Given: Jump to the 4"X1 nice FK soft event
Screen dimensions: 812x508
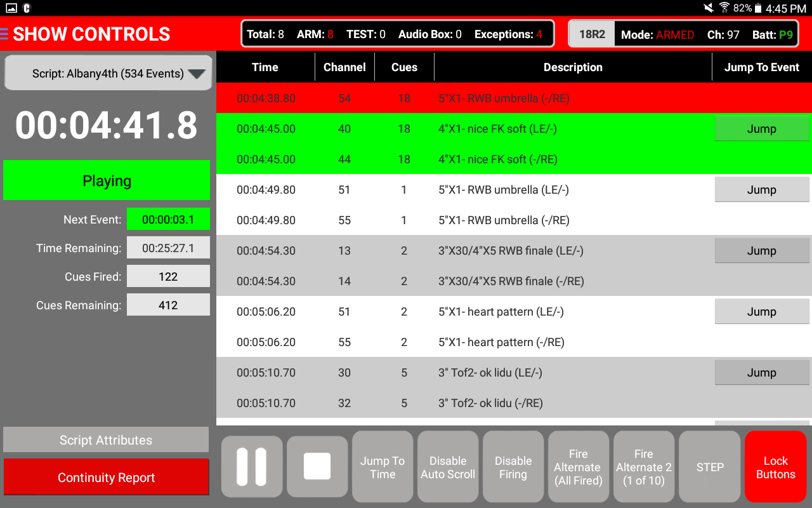Looking at the screenshot, I should pyautogui.click(x=762, y=128).
